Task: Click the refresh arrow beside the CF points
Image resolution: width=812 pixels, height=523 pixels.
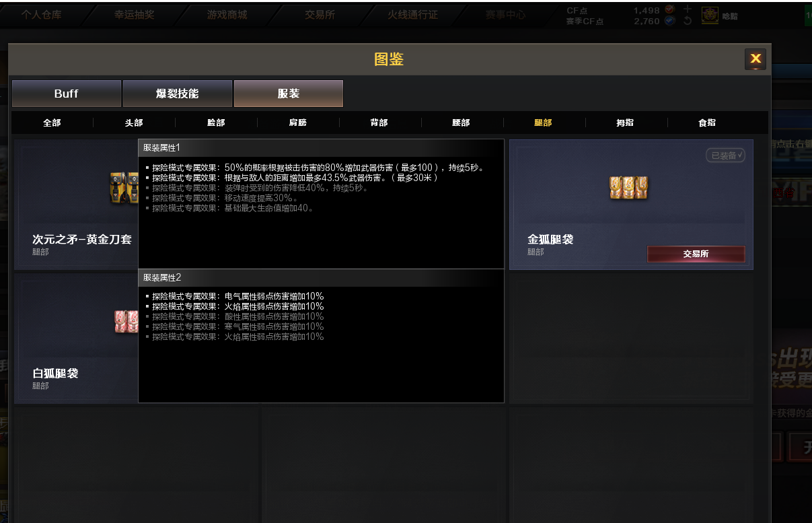Action: (x=688, y=21)
